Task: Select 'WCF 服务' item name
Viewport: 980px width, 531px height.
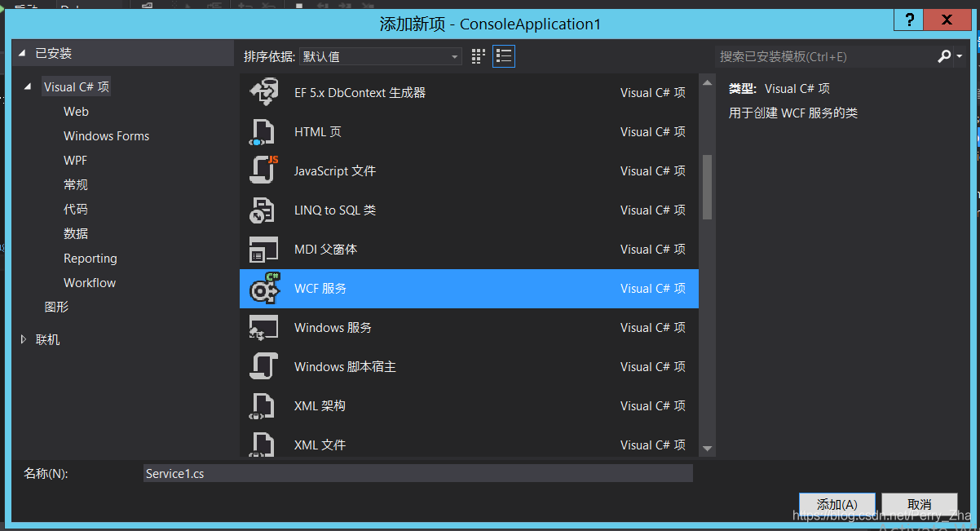Action: [x=320, y=288]
